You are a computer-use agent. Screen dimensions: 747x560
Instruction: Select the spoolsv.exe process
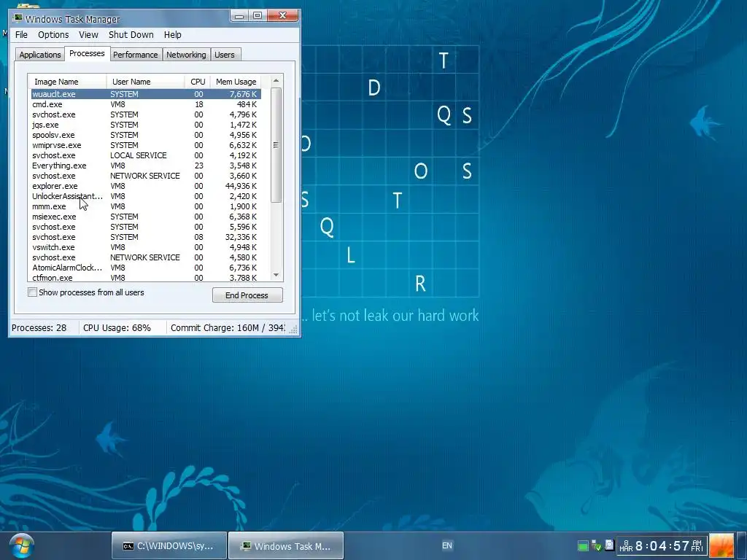point(146,135)
